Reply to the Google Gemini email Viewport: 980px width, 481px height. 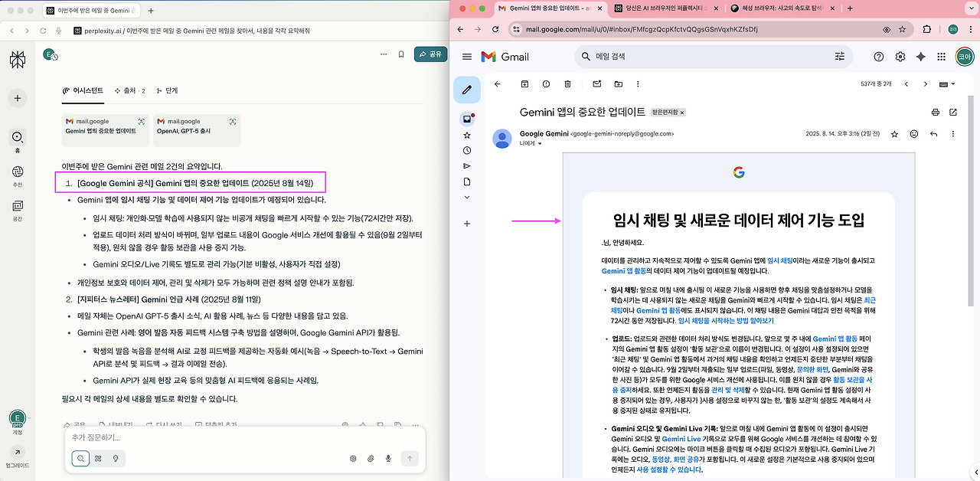click(933, 133)
